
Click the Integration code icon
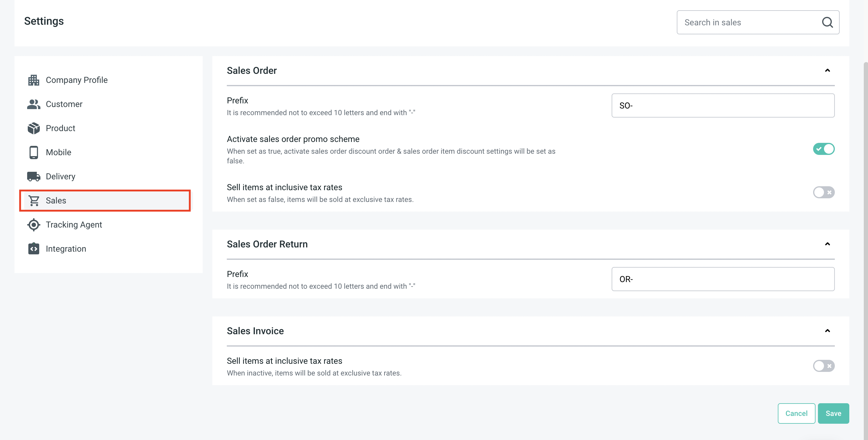[34, 249]
